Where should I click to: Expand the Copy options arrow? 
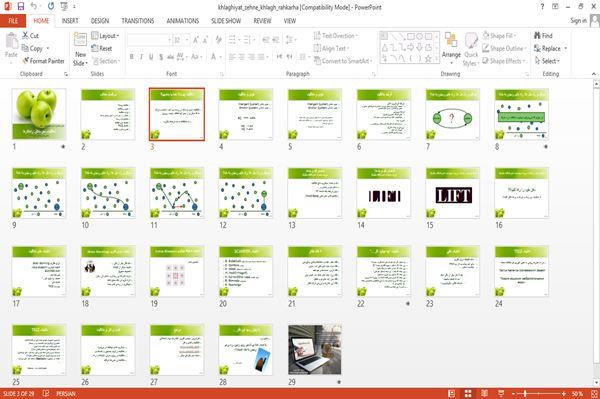click(48, 48)
